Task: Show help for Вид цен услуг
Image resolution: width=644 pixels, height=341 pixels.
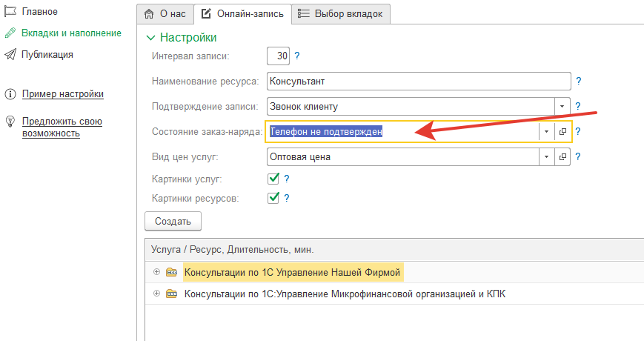Action: pyautogui.click(x=578, y=157)
